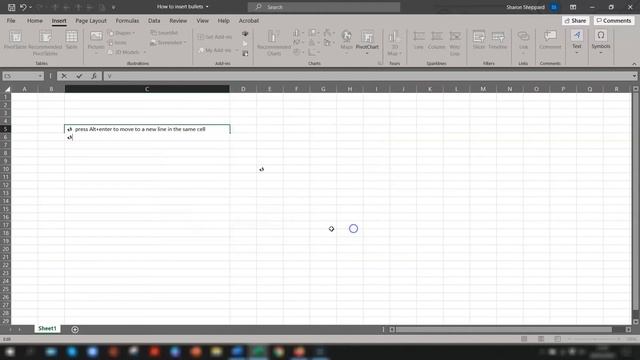
Task: Open the Symbols group dropdown
Action: pos(601,42)
